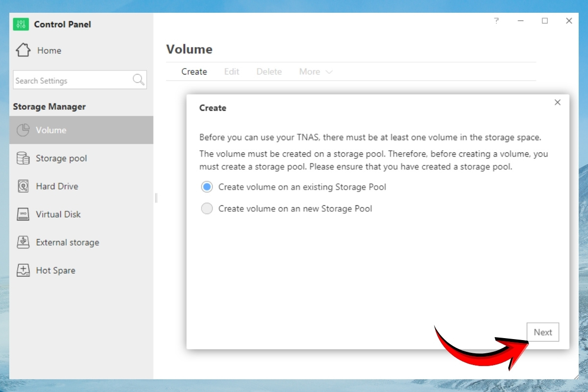Open External storage section

(x=81, y=242)
